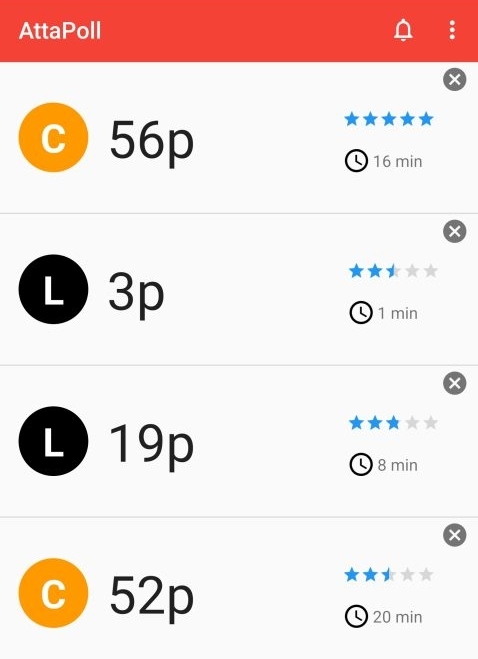Dismiss the 56p survey card
Screen dimensions: 478x659
454,79
